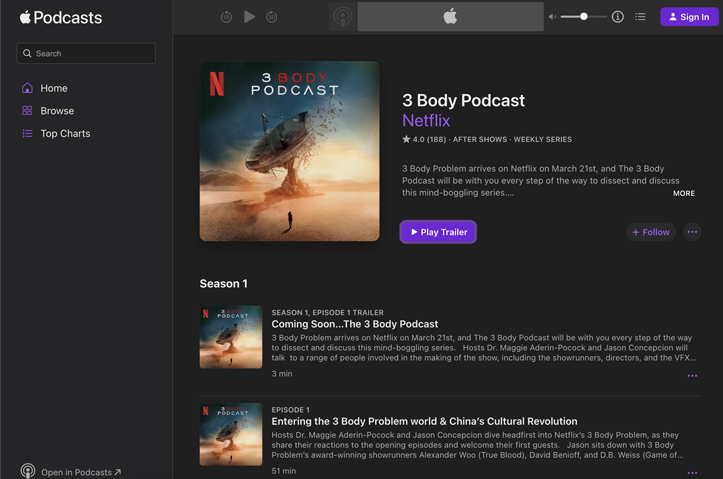The height and width of the screenshot is (479, 723).
Task: Click the podcast artwork icon in player
Action: tap(343, 17)
